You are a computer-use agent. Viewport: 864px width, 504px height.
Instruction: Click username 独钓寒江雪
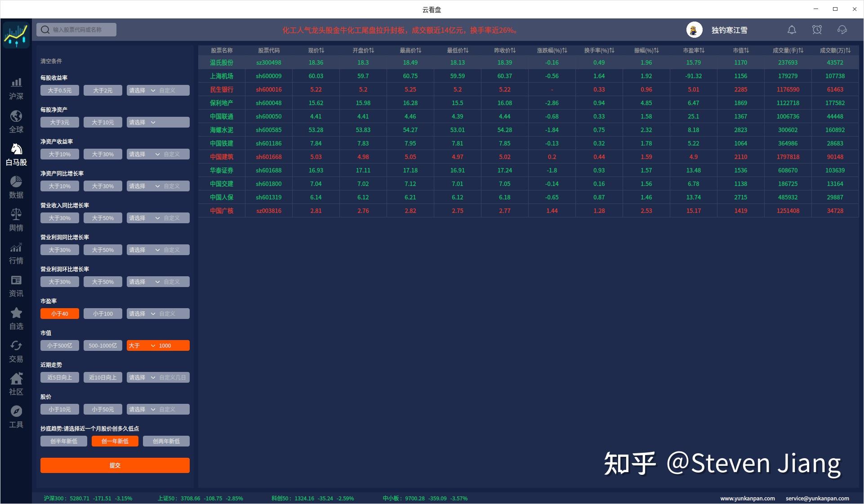click(x=729, y=30)
